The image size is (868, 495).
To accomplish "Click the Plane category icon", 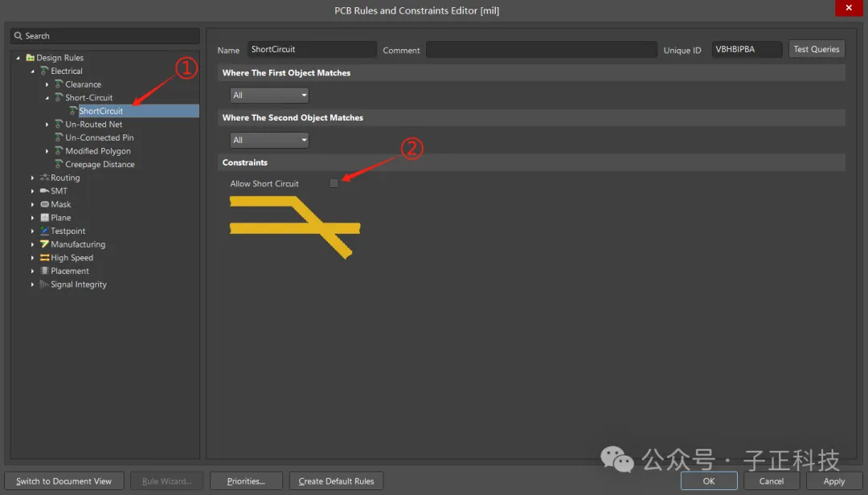I will [x=44, y=218].
